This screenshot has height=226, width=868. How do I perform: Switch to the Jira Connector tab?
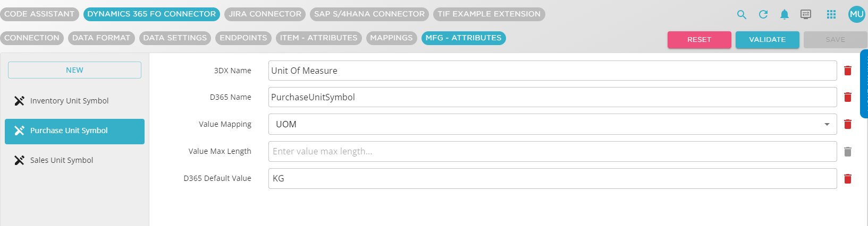click(265, 14)
